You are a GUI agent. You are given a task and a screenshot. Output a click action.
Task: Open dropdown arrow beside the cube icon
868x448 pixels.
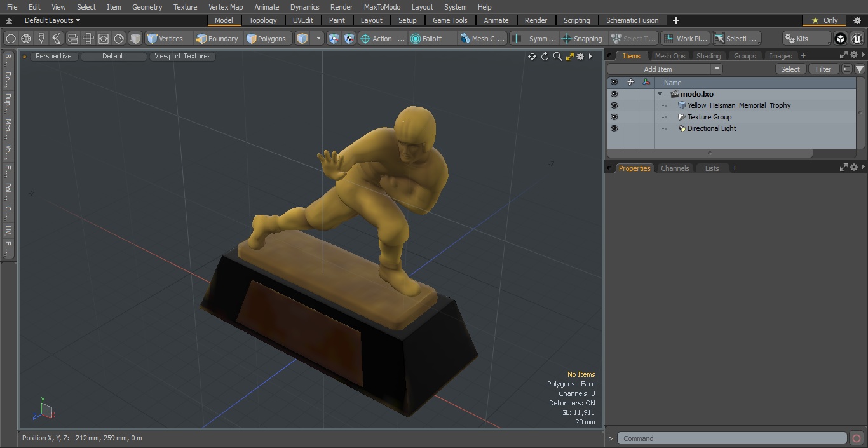click(319, 39)
